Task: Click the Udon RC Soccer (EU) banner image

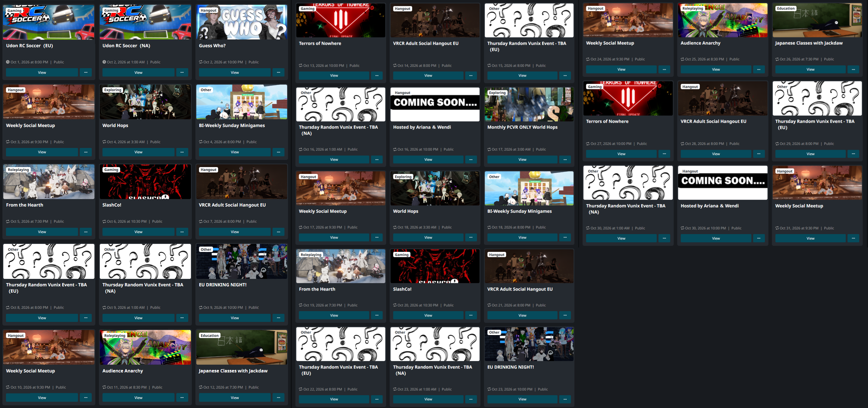Action: click(x=49, y=22)
